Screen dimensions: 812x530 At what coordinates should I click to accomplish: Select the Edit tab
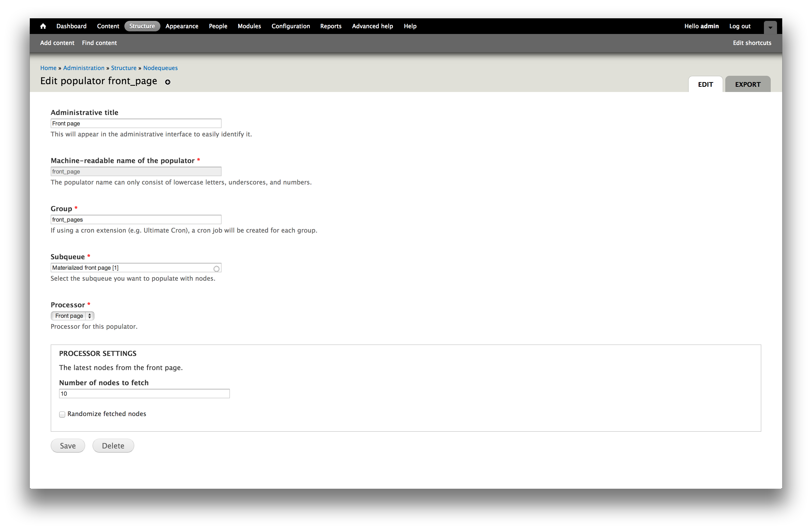705,84
